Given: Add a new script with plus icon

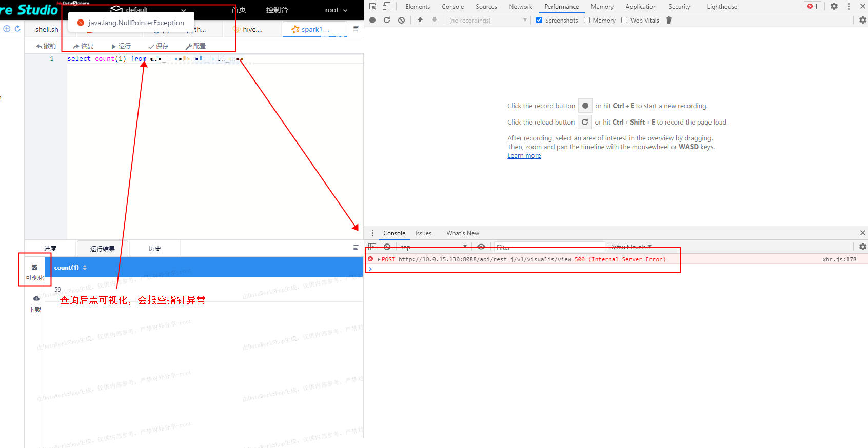Looking at the screenshot, I should coord(7,29).
